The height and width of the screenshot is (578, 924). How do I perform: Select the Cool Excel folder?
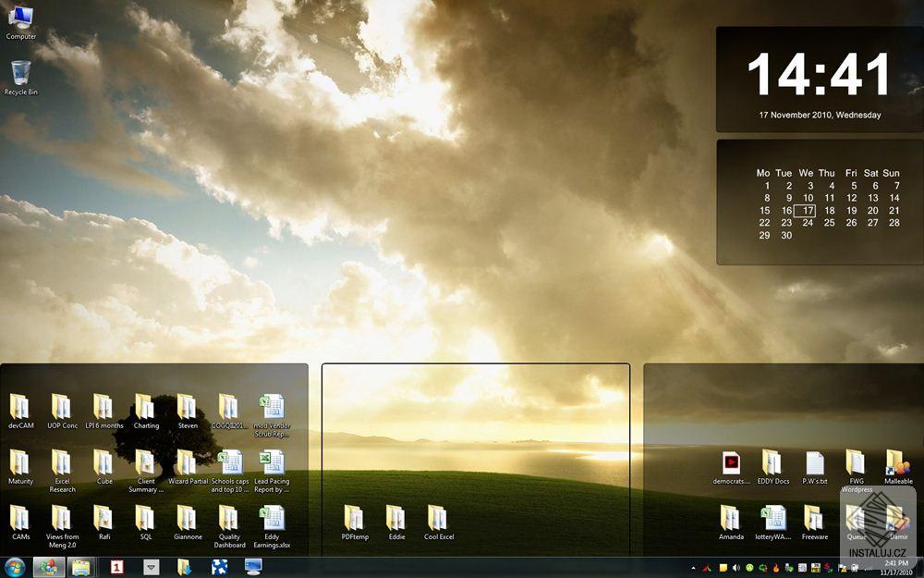(x=438, y=523)
